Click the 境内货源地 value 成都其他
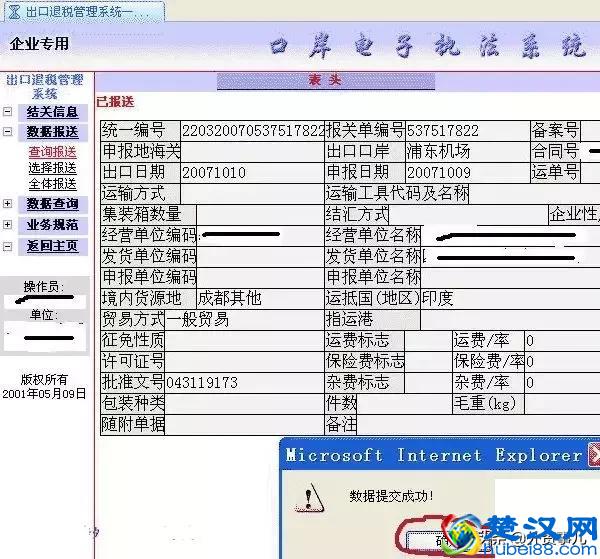Screen dimensions: 600x559 point(230,298)
